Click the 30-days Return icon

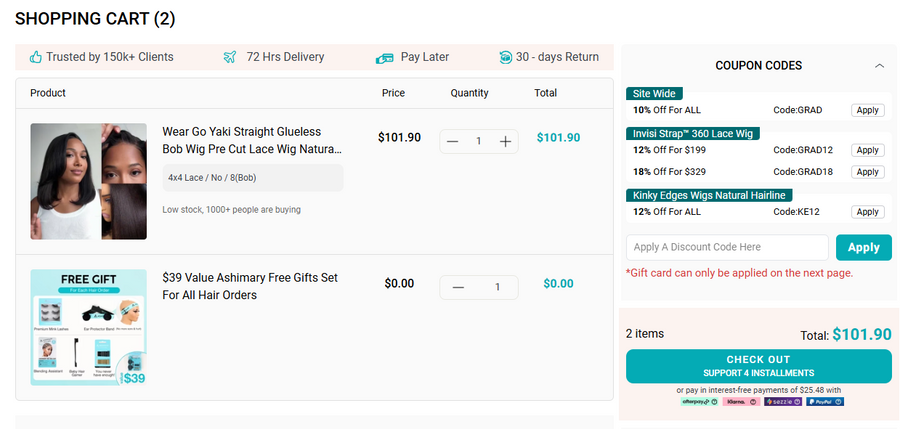(x=505, y=57)
